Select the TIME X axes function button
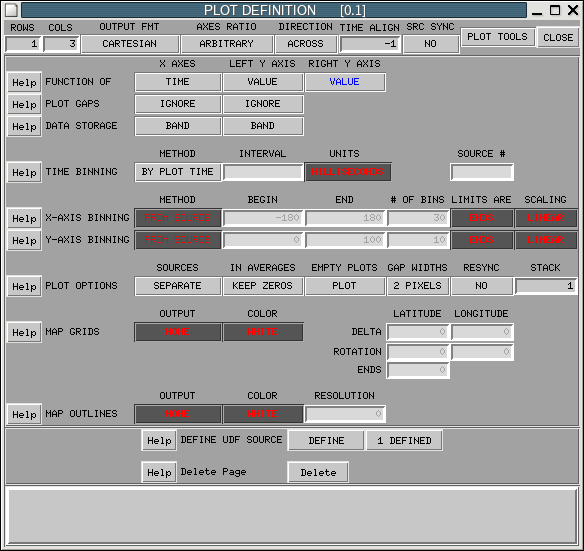584x551 pixels. 178,82
